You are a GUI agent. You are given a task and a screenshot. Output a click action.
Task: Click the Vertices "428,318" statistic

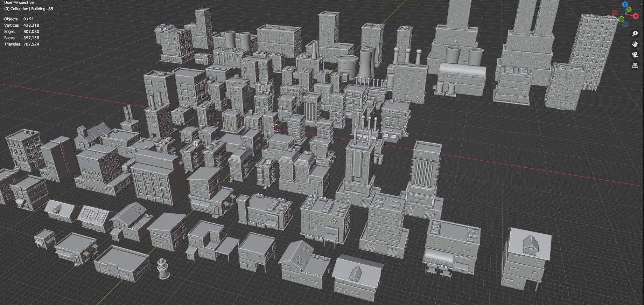(x=31, y=25)
